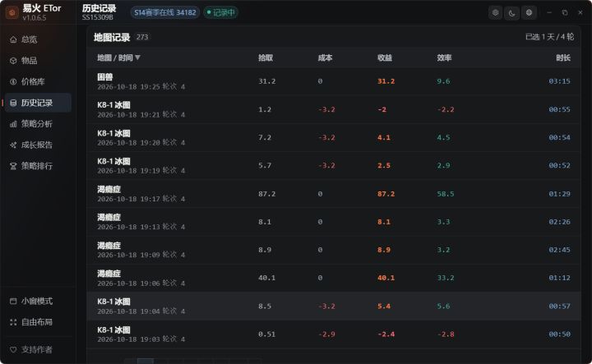
Task: Click the ETor flame app logo
Action: pos(12,12)
